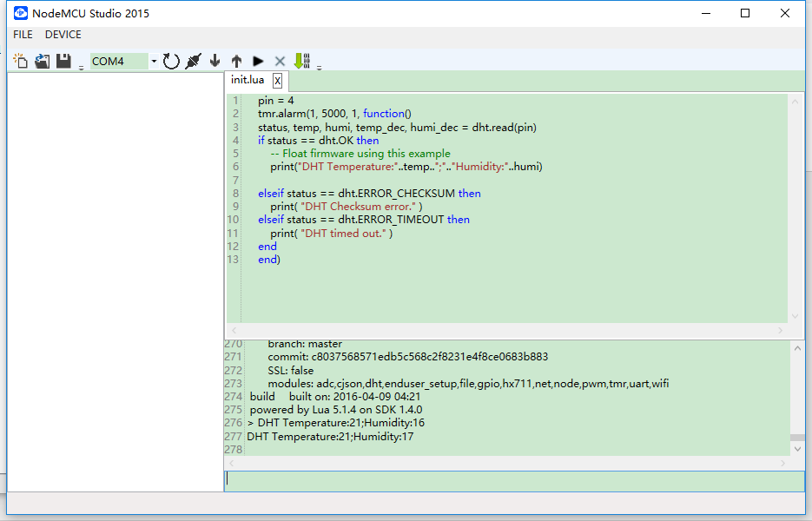This screenshot has height=521, width=812.
Task: Click the "NodeMCU Studio 2015" window title
Action: [x=90, y=14]
